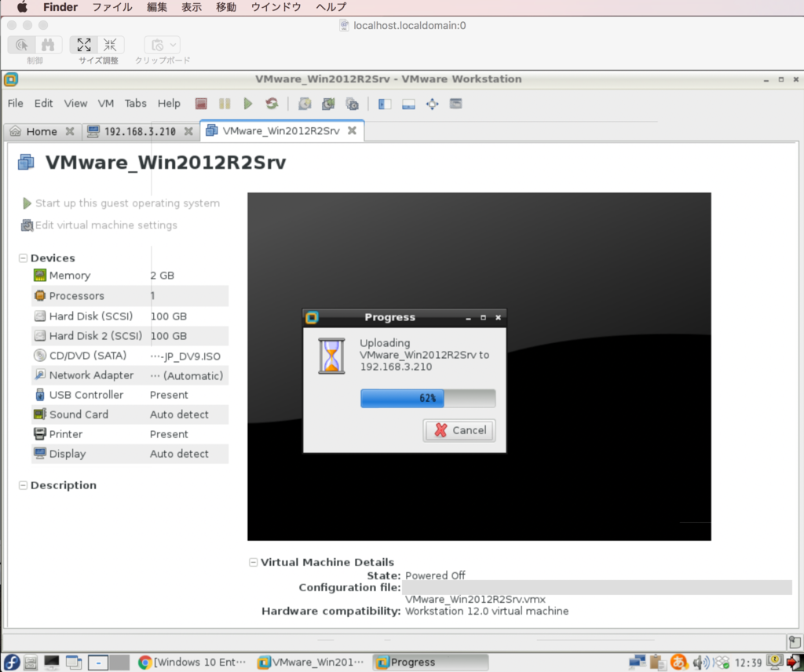Click the green Power On play icon
The height and width of the screenshot is (672, 804).
[x=248, y=104]
